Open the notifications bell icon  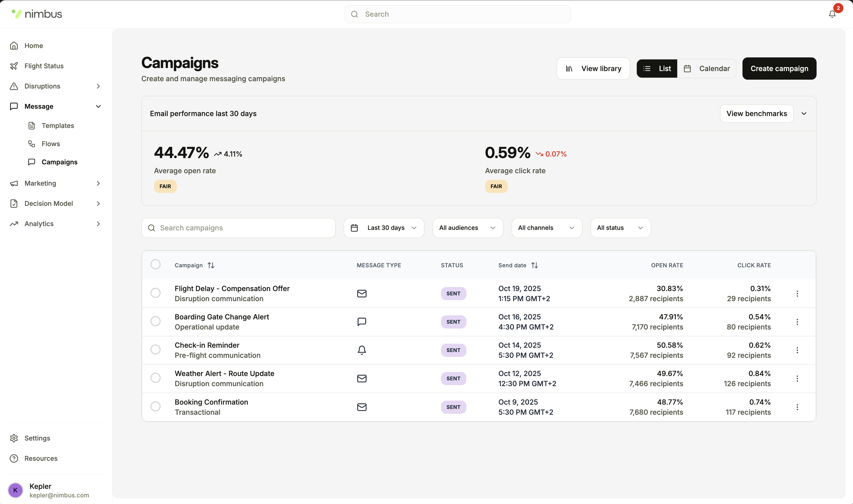(832, 14)
